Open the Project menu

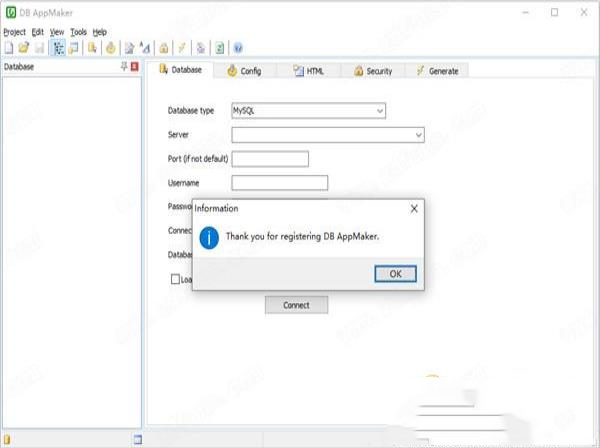coord(15,32)
